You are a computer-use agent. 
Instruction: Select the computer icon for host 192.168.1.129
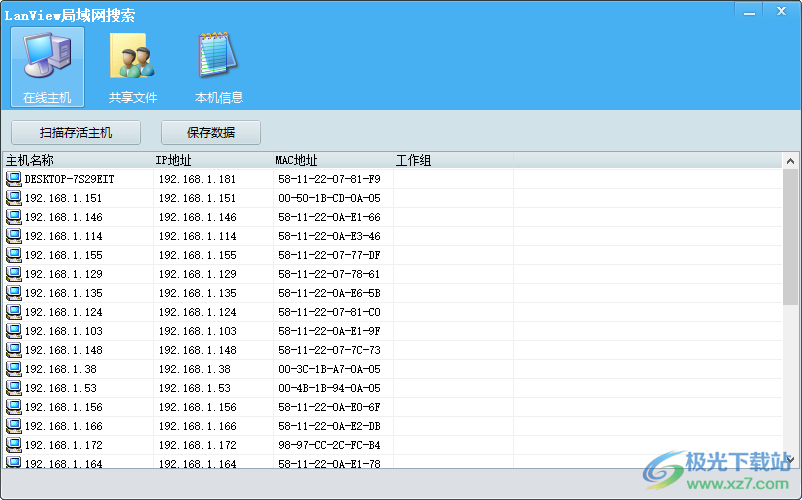coord(13,274)
